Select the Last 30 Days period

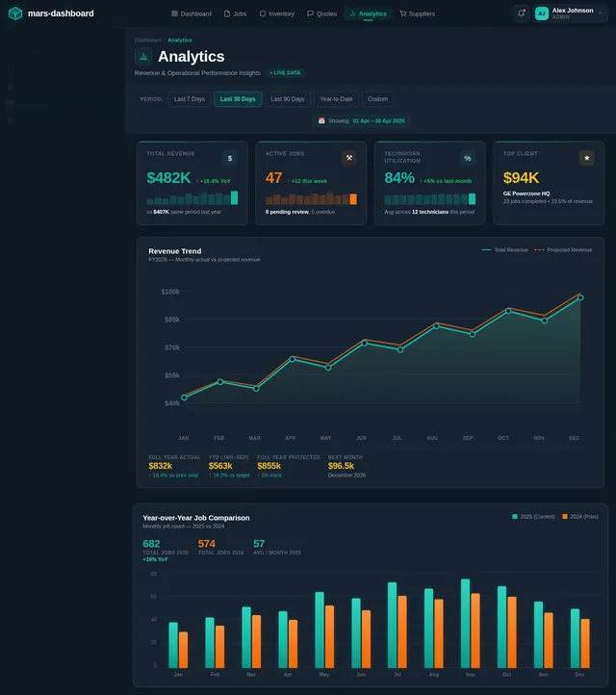[238, 99]
